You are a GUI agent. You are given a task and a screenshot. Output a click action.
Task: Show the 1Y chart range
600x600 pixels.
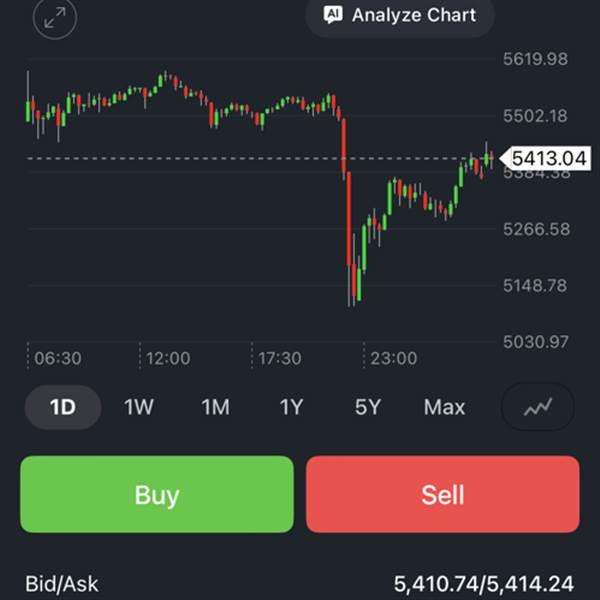click(292, 407)
